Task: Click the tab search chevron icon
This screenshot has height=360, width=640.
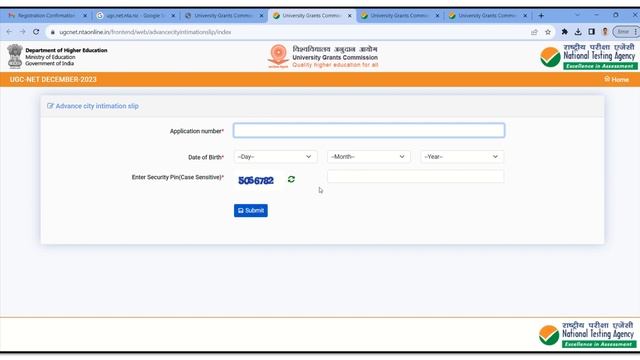Action: pos(577,15)
